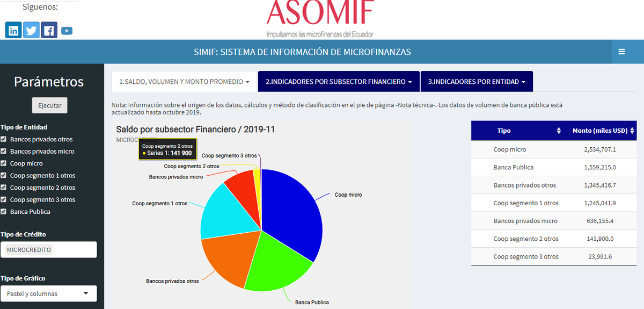Screen dimensions: 644x309
Task: Click the SIMIF header title text
Action: pyautogui.click(x=302, y=52)
